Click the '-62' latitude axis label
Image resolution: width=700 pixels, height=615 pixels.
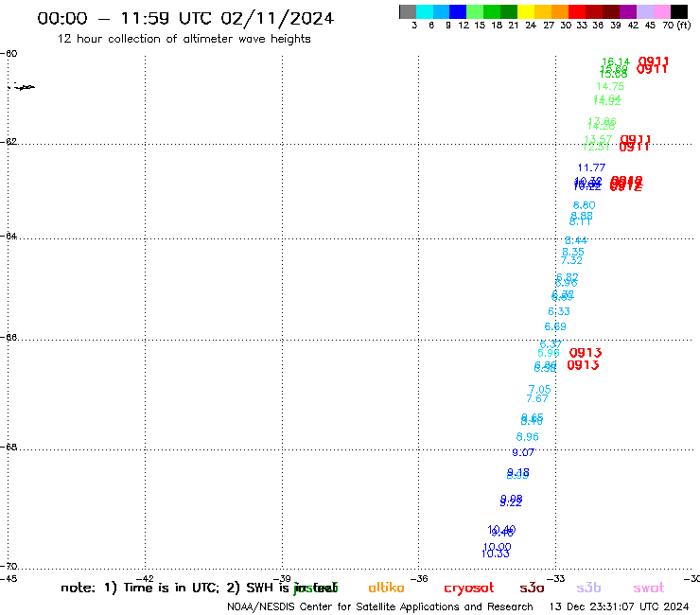pos(9,142)
